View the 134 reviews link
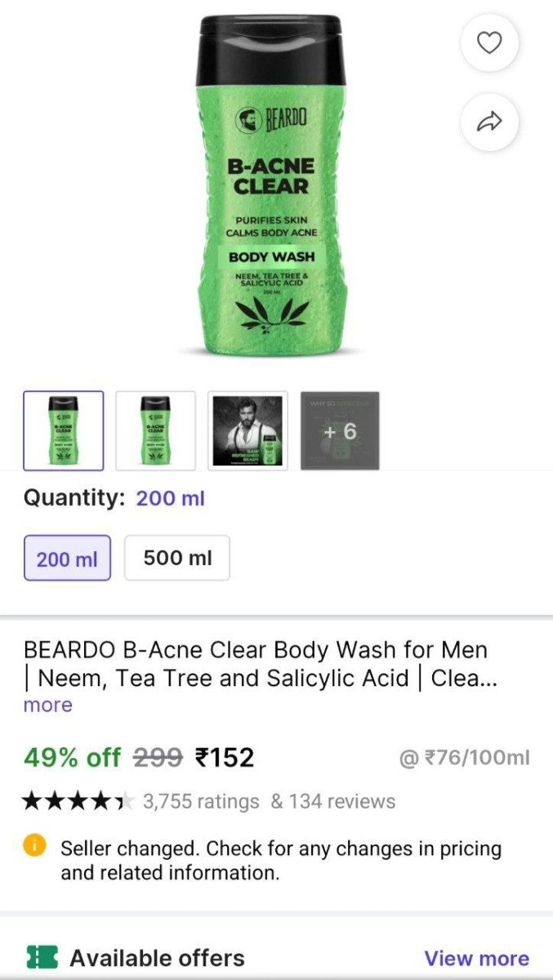Screen dimensions: 553x980 pos(333,801)
